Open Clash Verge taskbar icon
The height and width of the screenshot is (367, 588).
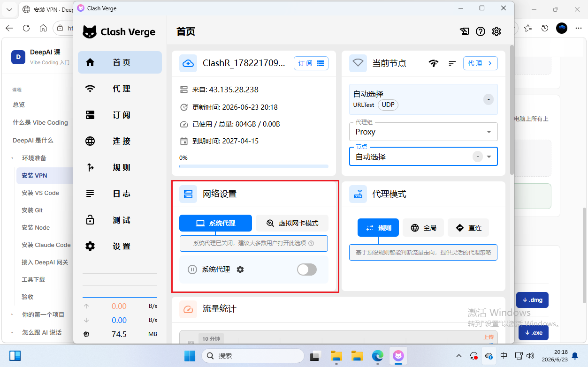click(398, 356)
